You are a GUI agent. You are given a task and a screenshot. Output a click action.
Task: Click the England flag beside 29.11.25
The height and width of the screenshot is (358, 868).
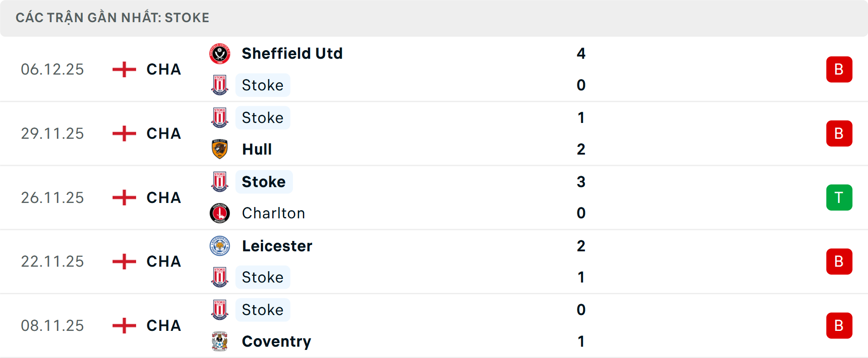124,133
